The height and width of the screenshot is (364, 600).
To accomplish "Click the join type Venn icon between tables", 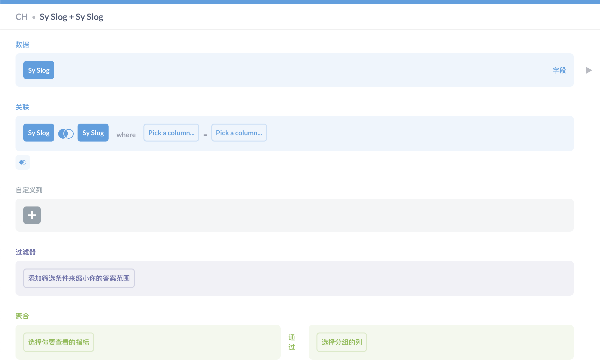I will pos(66,134).
